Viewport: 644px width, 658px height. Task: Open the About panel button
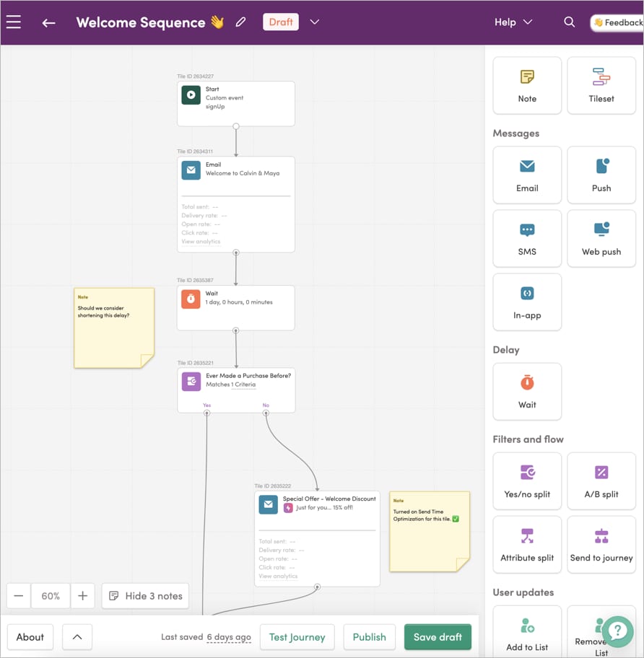pos(30,637)
